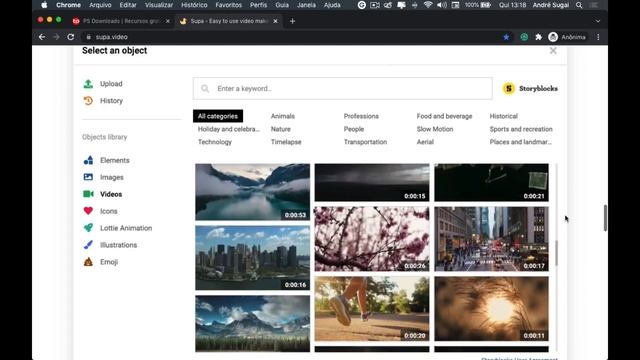Select the dark storm video 0:00:15

click(x=372, y=182)
